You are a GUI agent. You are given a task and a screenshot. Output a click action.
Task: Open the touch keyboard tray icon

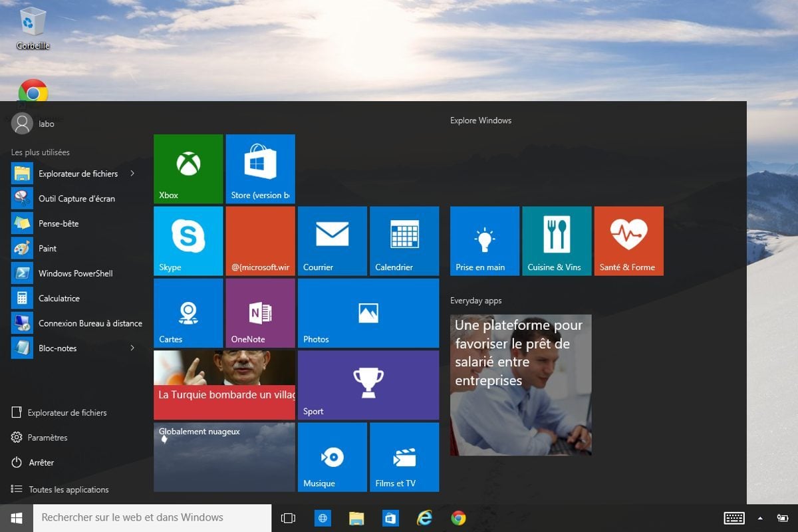pyautogui.click(x=734, y=518)
